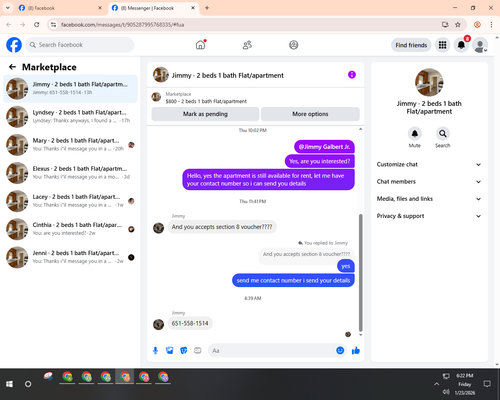Open the tab search dropdown arrow
Image resolution: width=500 pixels, height=400 pixels.
8,8
